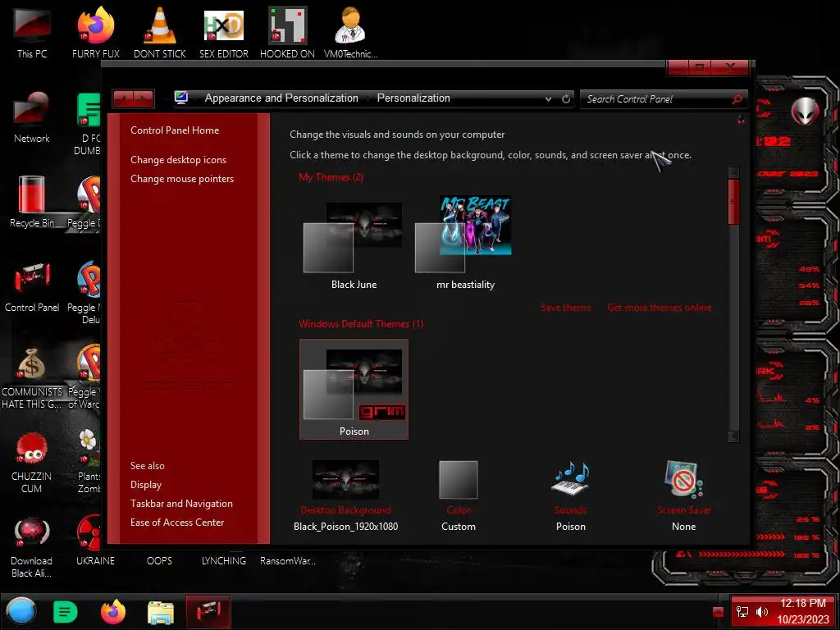Click in Search Control Panel field
Image resolution: width=840 pixels, height=630 pixels.
[656, 99]
